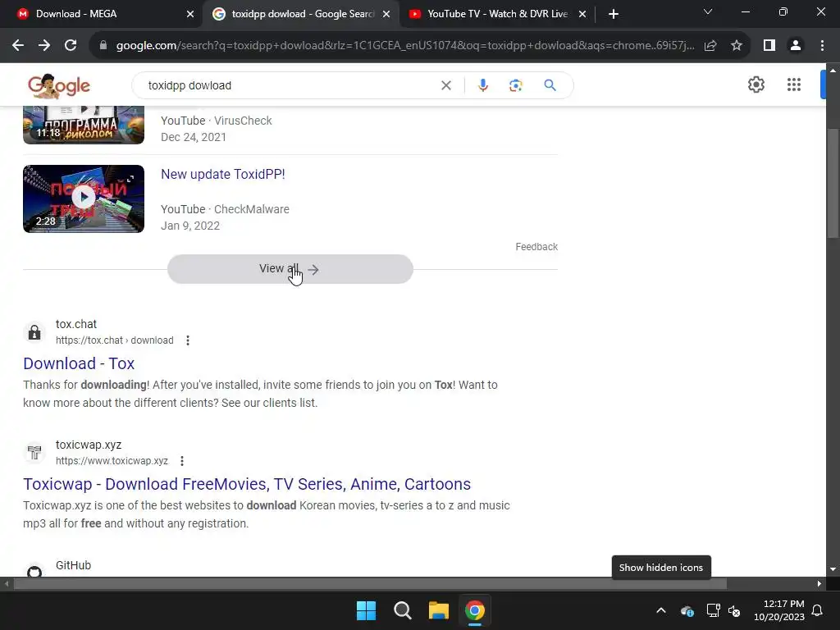Click the Feedback link
Screen dimensions: 840x630
[536, 246]
